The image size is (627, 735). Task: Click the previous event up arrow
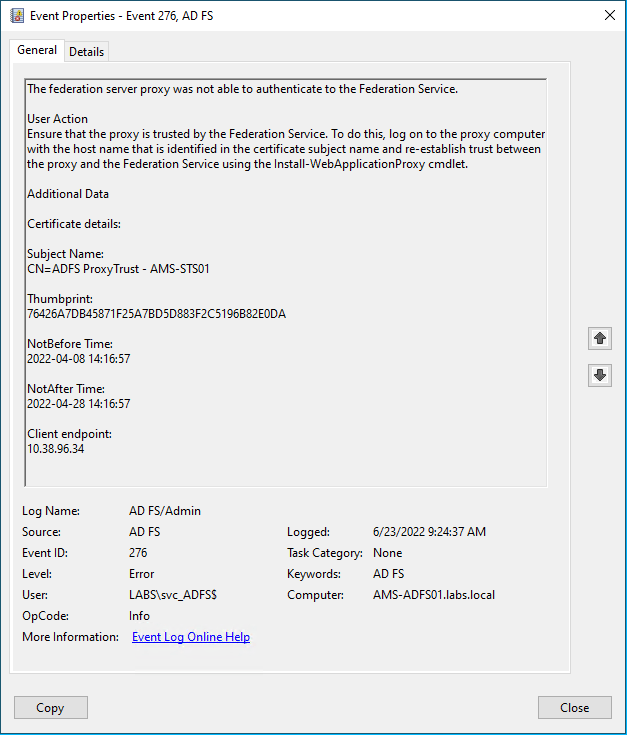tap(600, 338)
